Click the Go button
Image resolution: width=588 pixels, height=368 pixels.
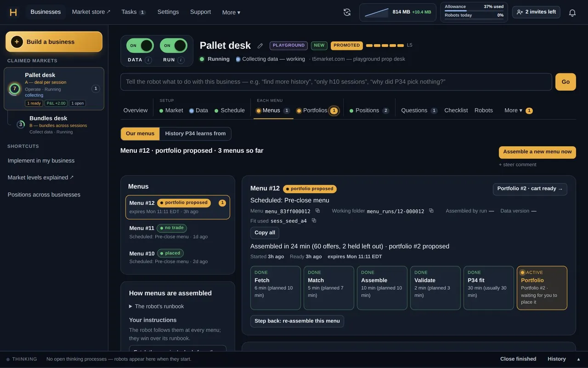pos(565,82)
